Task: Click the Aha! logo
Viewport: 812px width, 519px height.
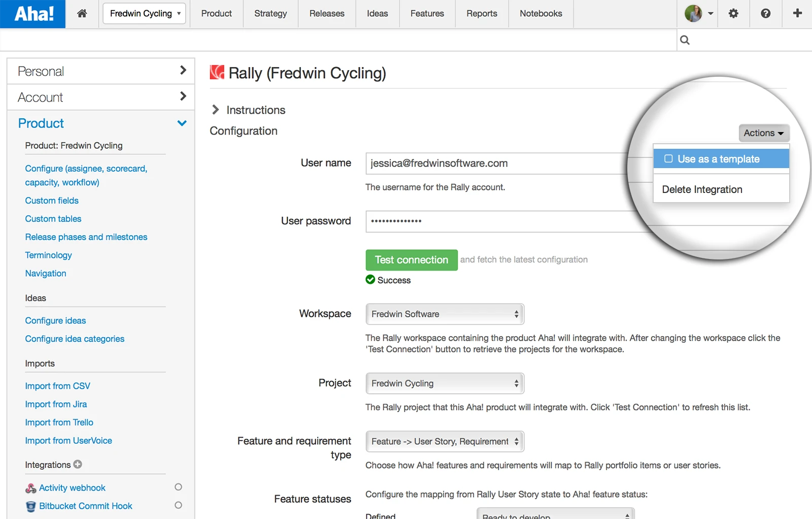Action: coord(33,14)
